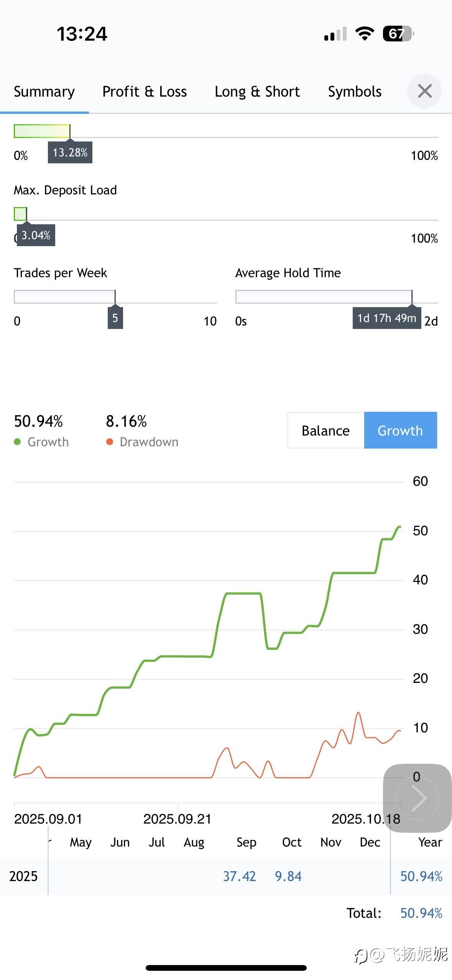Switch chart to Growth view
The width and height of the screenshot is (452, 980).
click(400, 431)
